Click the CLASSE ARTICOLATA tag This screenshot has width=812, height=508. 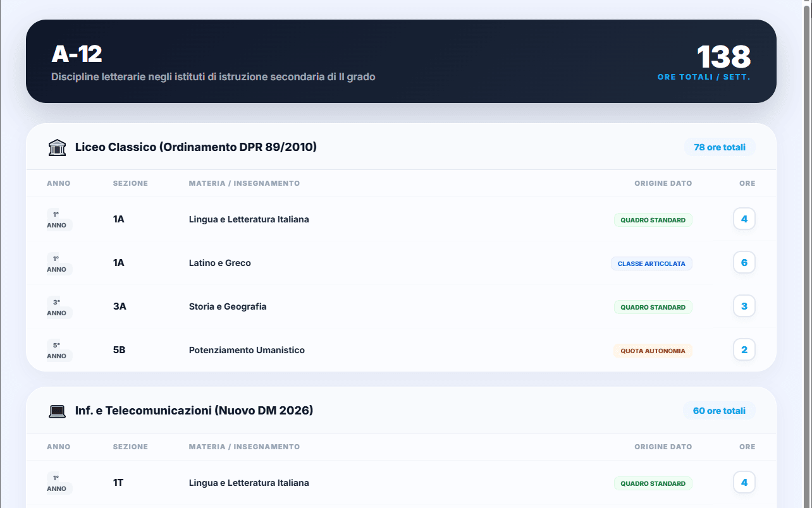(x=651, y=263)
